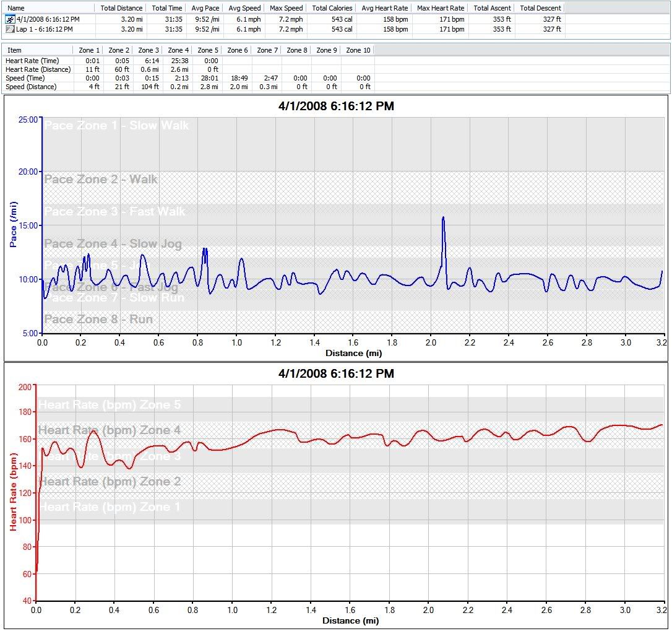
Task: Sort by the Avg Pace column header
Action: [207, 8]
